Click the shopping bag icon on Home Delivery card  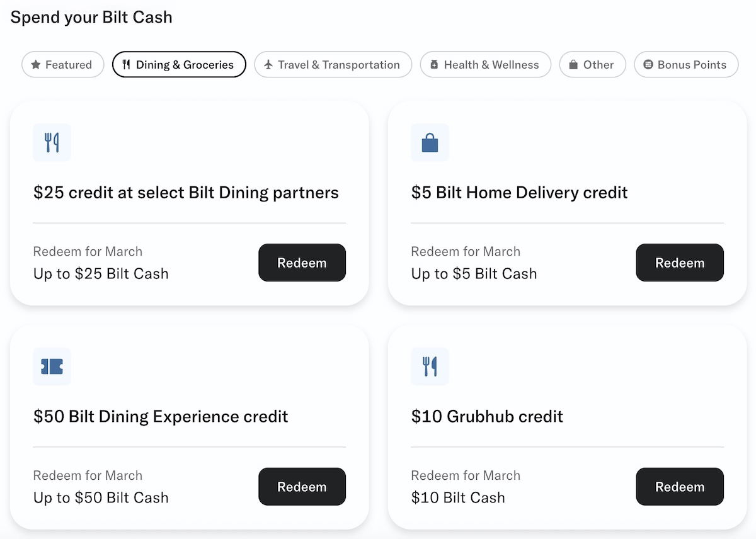pos(430,143)
